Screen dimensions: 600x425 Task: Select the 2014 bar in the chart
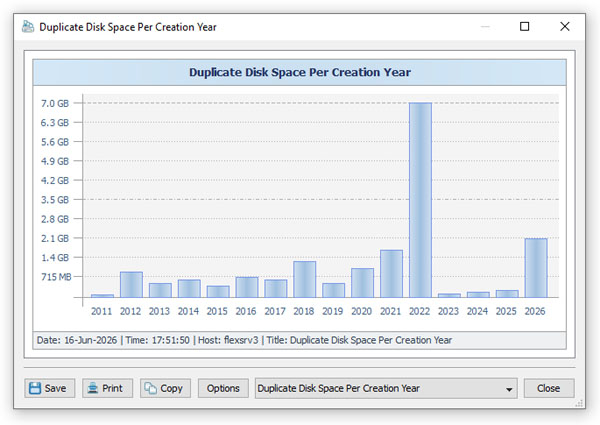(x=189, y=288)
